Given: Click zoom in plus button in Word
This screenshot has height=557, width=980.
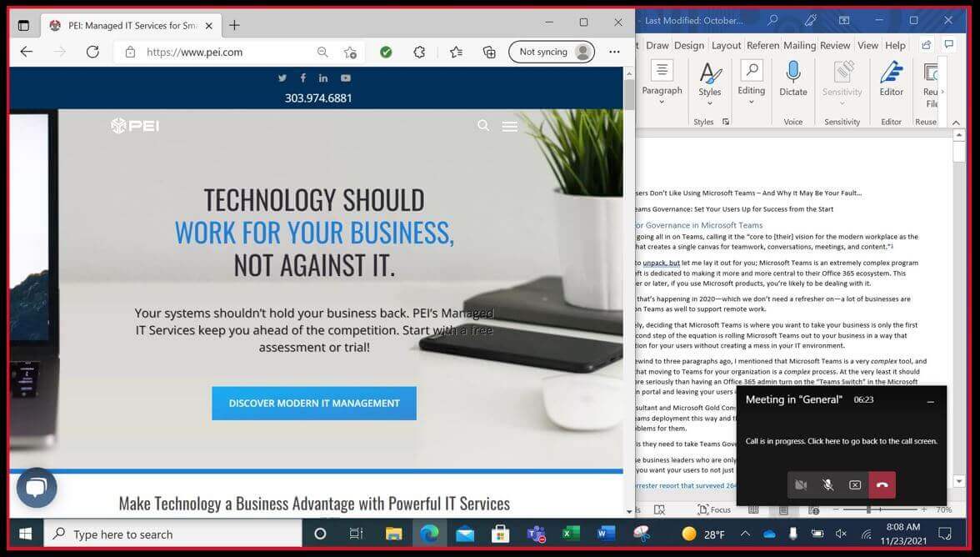Looking at the screenshot, I should click(x=923, y=510).
